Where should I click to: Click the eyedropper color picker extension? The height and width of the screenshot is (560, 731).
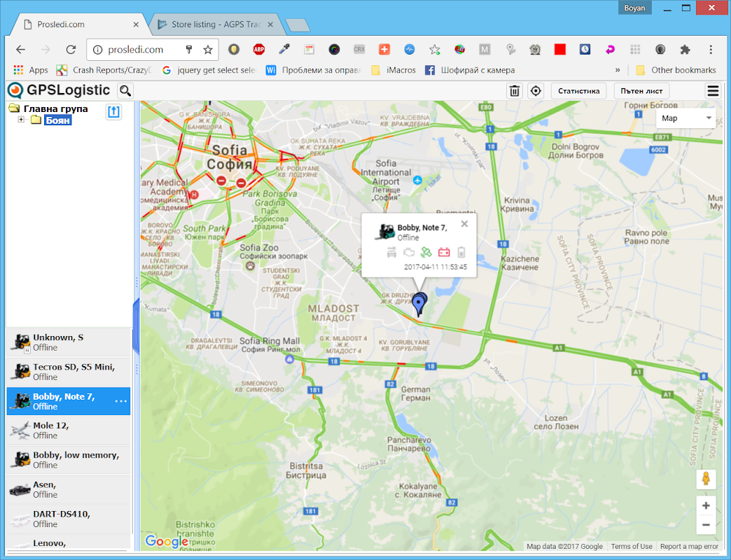pyautogui.click(x=284, y=49)
